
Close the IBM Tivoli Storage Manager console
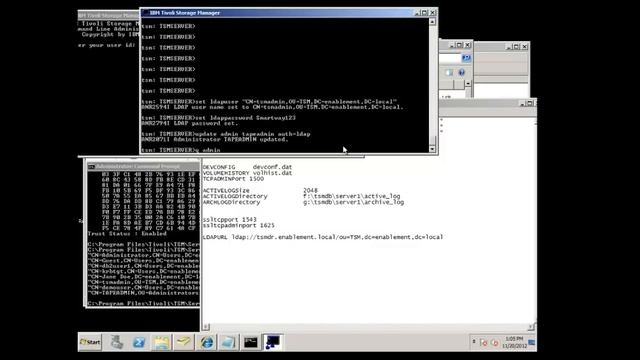433,13
